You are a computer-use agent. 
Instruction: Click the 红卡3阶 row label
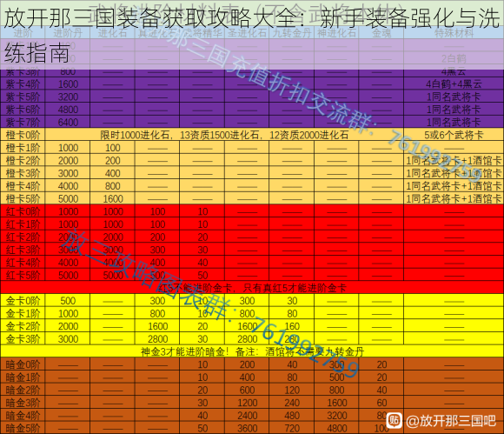click(x=23, y=250)
